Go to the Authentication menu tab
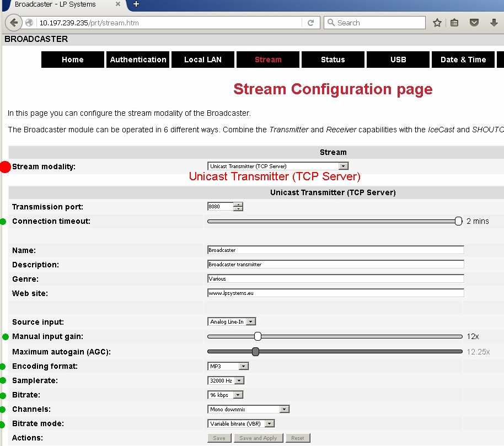 (138, 60)
